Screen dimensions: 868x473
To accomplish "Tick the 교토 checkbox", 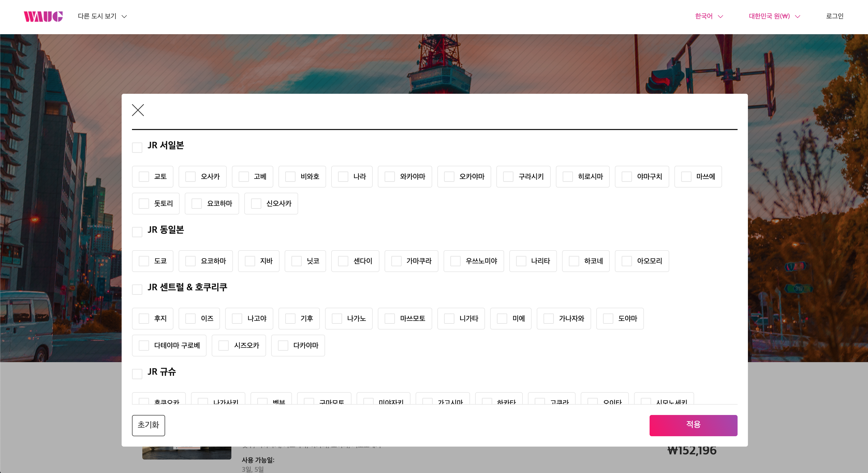I will coord(144,176).
